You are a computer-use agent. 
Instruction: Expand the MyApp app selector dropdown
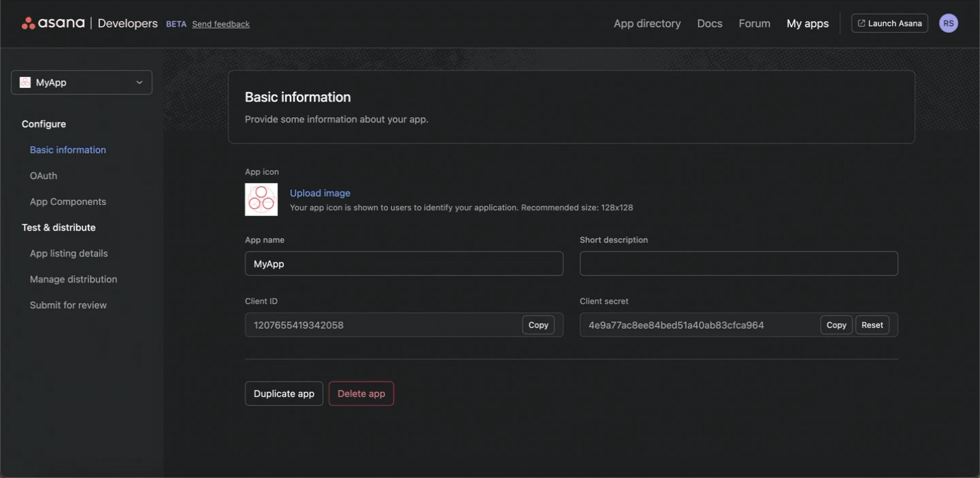click(x=139, y=82)
